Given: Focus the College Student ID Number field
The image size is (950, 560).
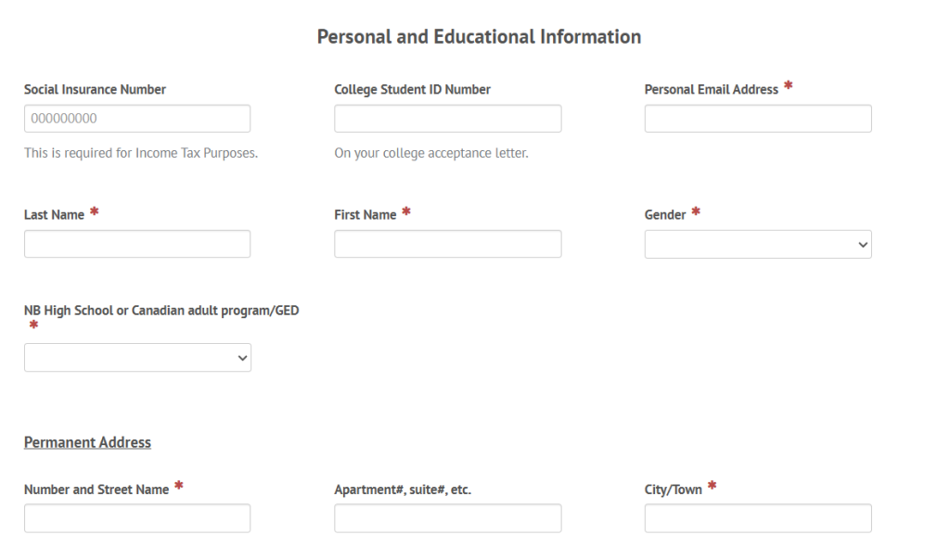Looking at the screenshot, I should tap(447, 119).
